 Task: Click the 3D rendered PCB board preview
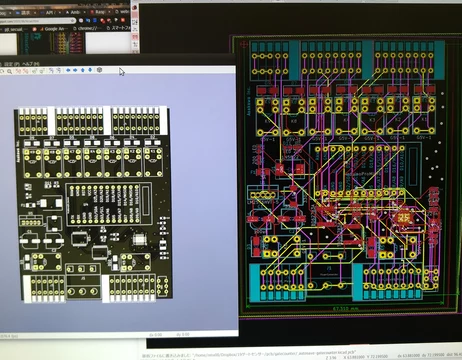tap(93, 204)
